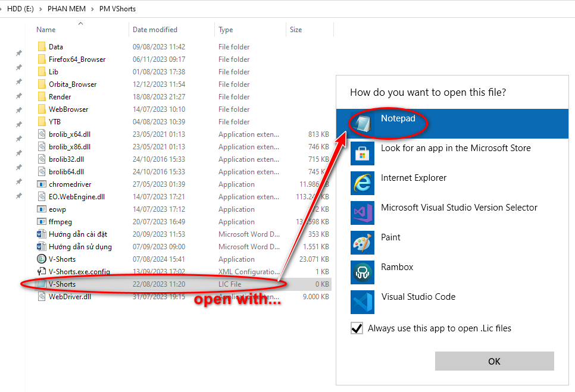Click the brolib_x64.dll file icon
This screenshot has width=575, height=392.
[x=42, y=134]
